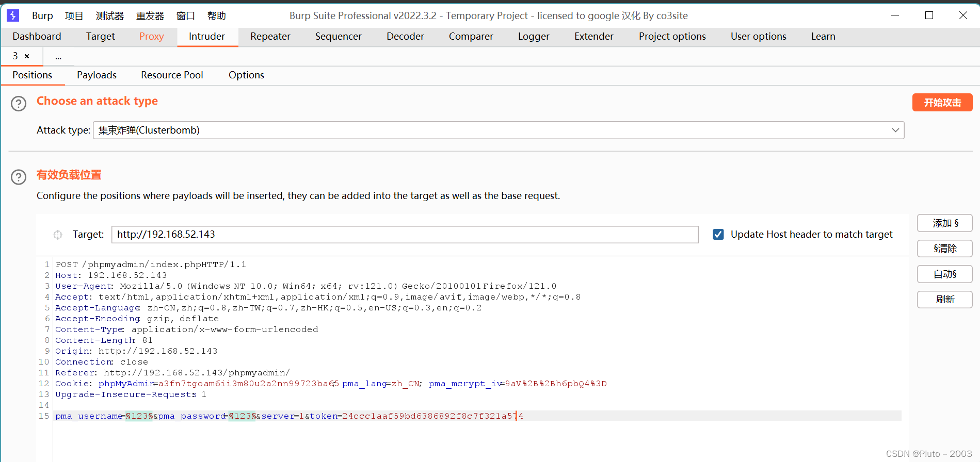
Task: Open the Burp menu
Action: (x=42, y=15)
